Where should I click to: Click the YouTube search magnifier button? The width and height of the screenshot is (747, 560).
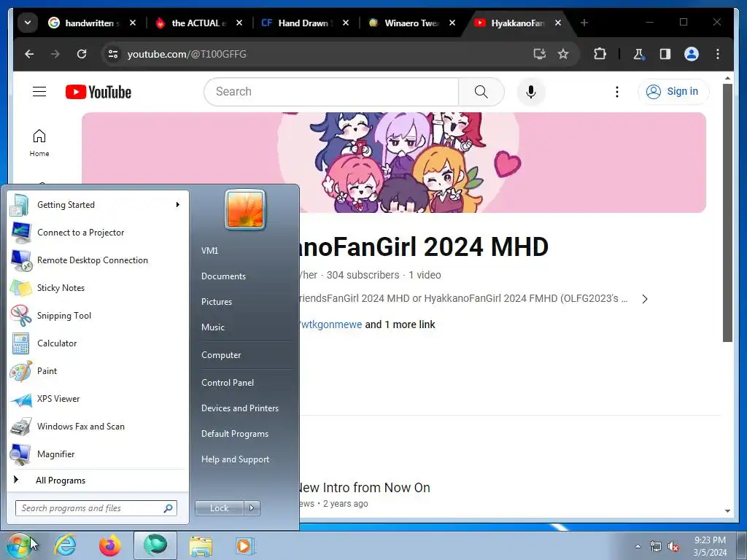coord(481,91)
